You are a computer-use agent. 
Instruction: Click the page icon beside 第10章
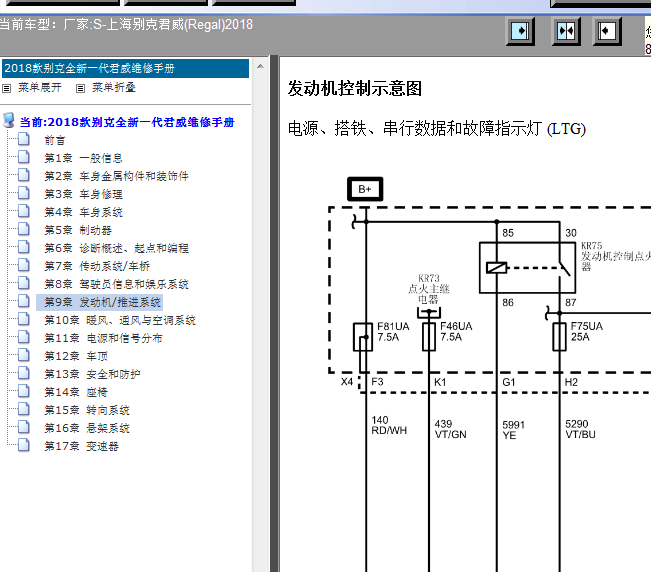24,319
